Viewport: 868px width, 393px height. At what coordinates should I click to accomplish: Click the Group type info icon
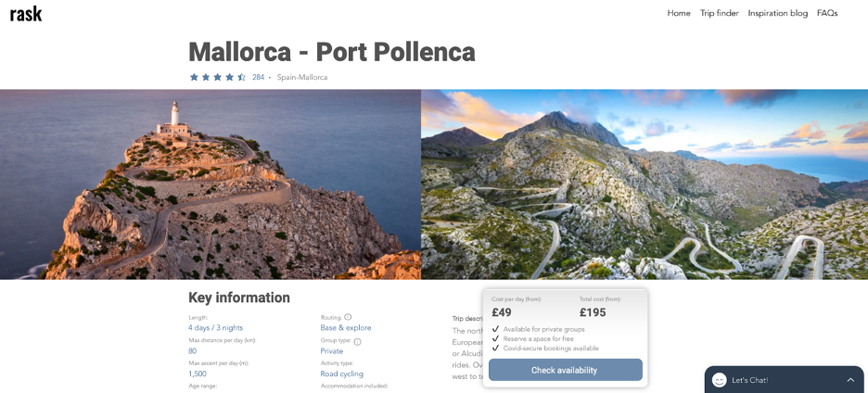point(357,341)
